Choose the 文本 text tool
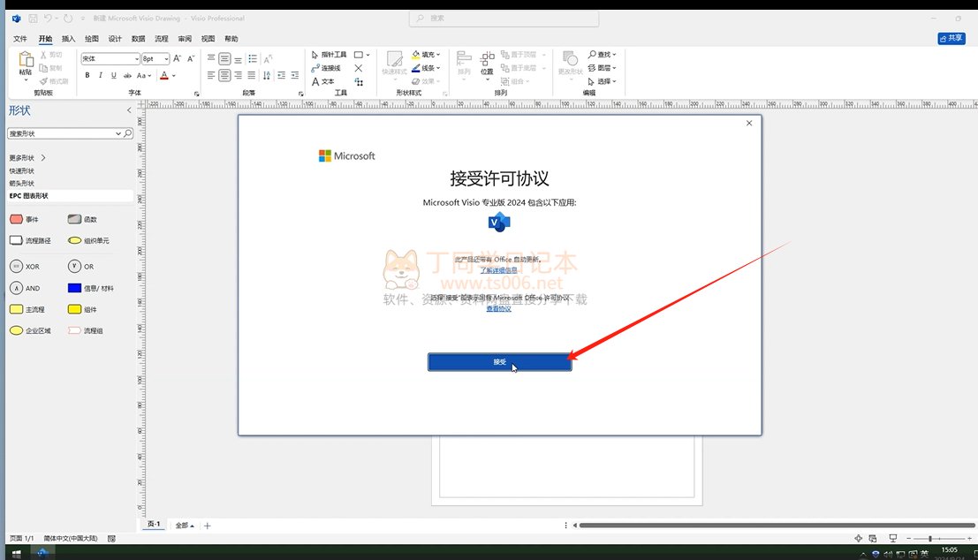 click(322, 81)
